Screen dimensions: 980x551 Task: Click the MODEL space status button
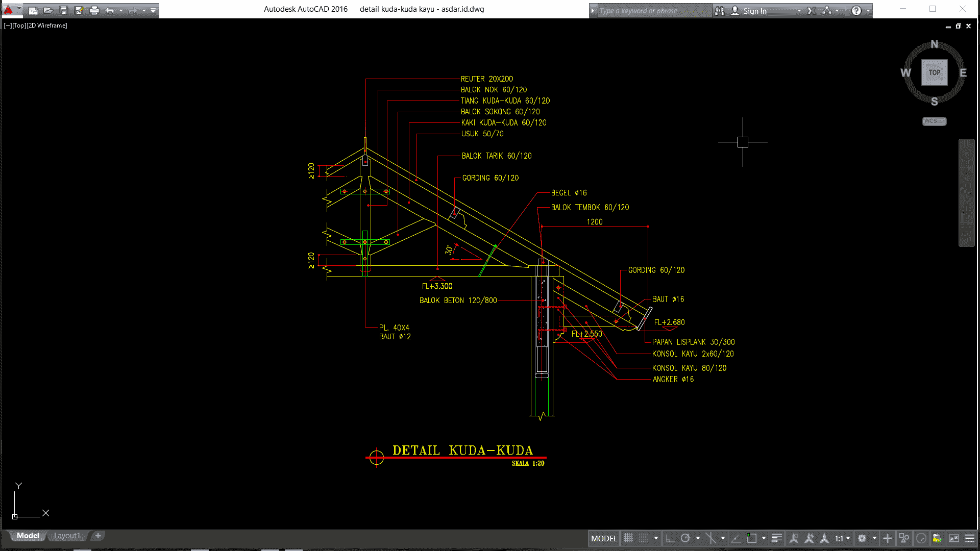[604, 538]
